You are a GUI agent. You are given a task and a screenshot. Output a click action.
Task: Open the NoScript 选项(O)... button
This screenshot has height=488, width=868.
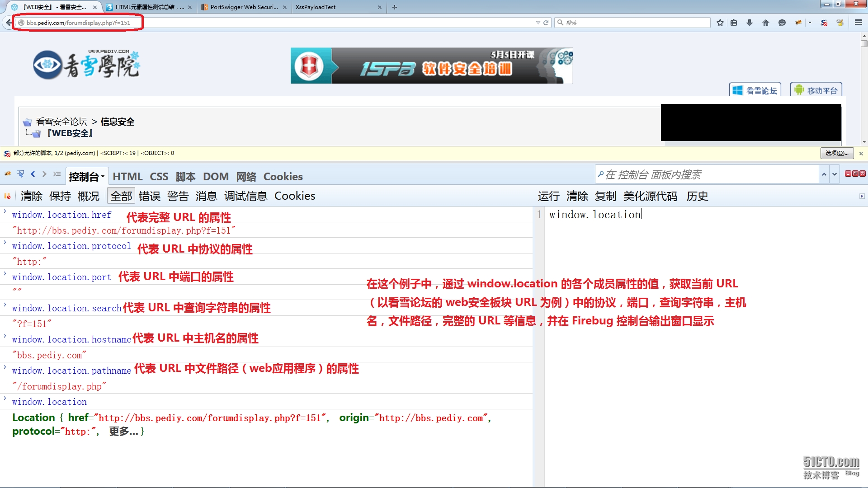(837, 153)
